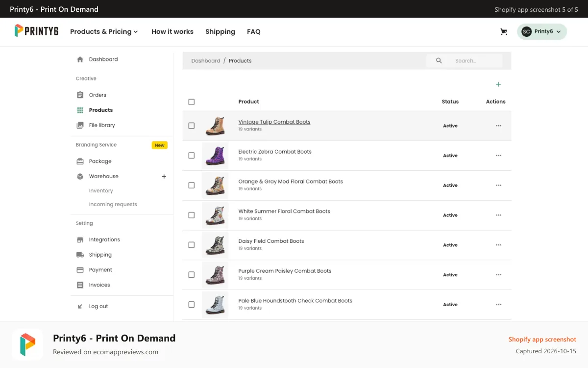Click the Invoices document icon
The width and height of the screenshot is (588, 368).
(x=80, y=285)
